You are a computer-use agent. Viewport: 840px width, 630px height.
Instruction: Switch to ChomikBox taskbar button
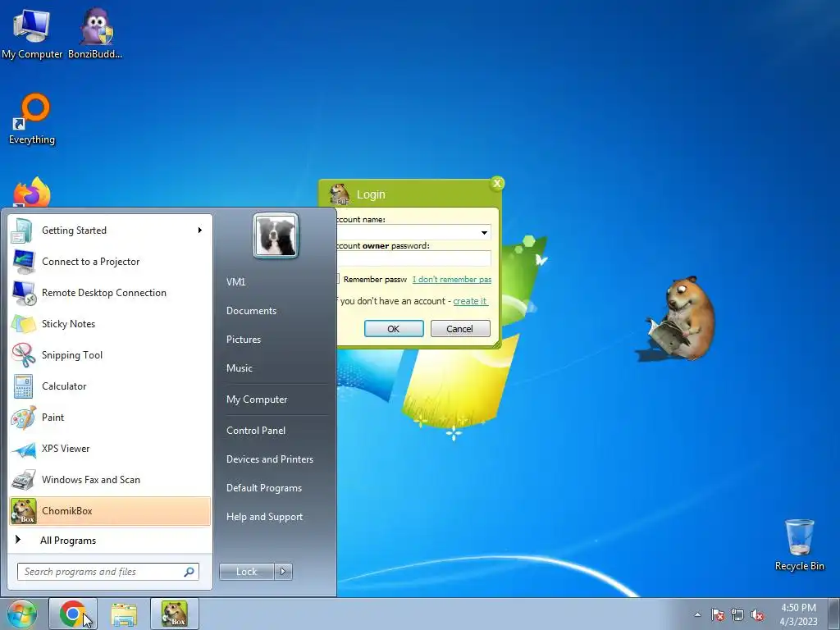click(x=175, y=614)
